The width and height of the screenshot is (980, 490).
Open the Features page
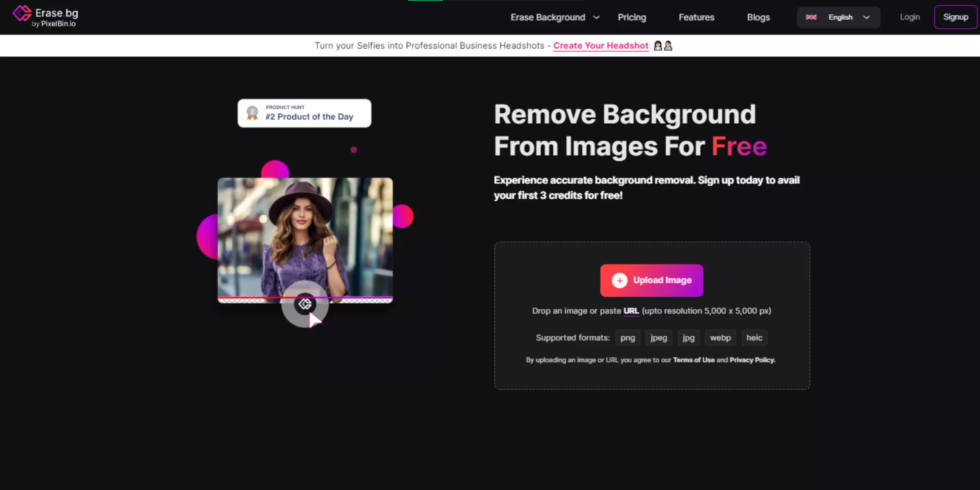click(696, 17)
